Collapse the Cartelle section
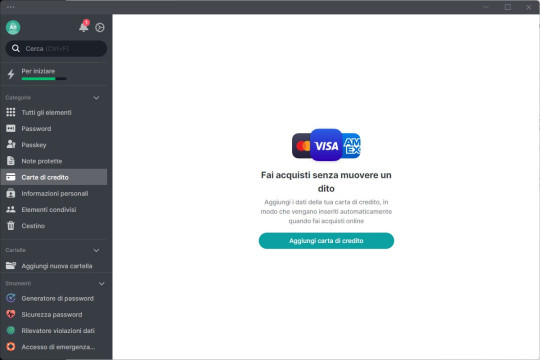This screenshot has width=540, height=360. click(96, 250)
